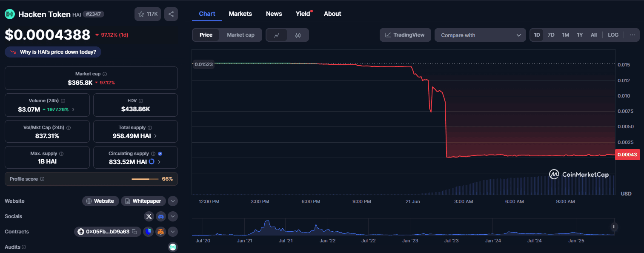Image resolution: width=644 pixels, height=253 pixels.
Task: Click the 0.00043 current price tag
Action: tap(628, 155)
